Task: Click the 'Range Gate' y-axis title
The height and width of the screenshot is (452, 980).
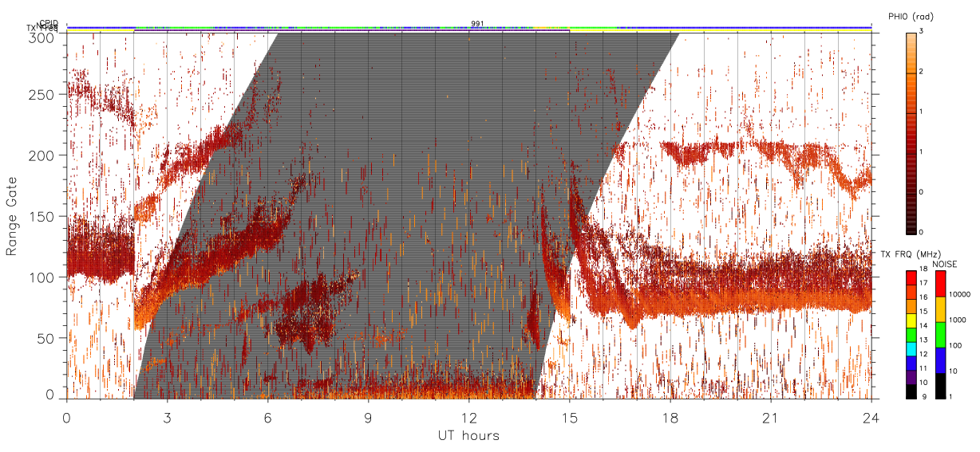Action: (12, 216)
